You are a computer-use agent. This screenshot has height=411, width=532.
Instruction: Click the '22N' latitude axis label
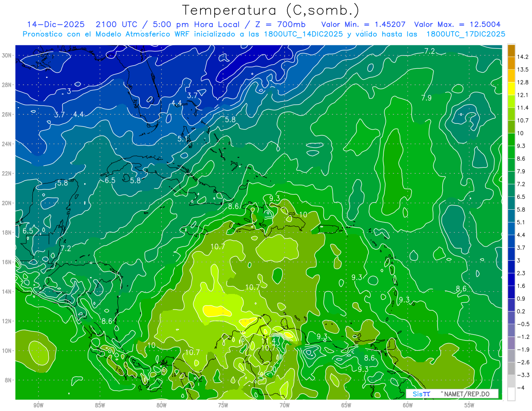[8, 173]
